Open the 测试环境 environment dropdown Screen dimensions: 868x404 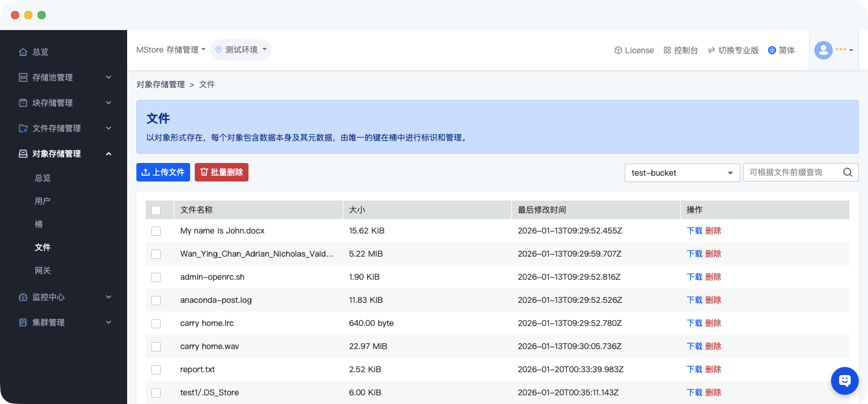click(x=241, y=50)
